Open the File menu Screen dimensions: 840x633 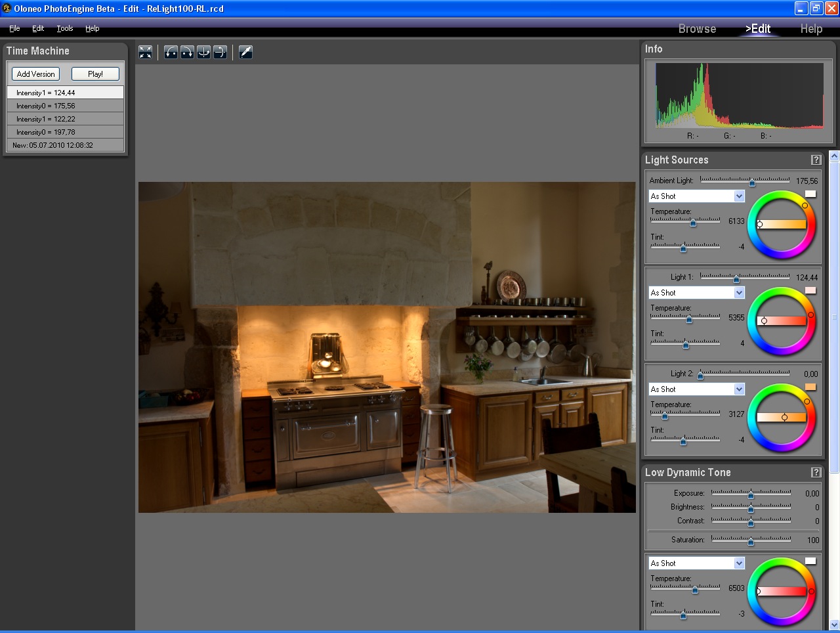(14, 28)
